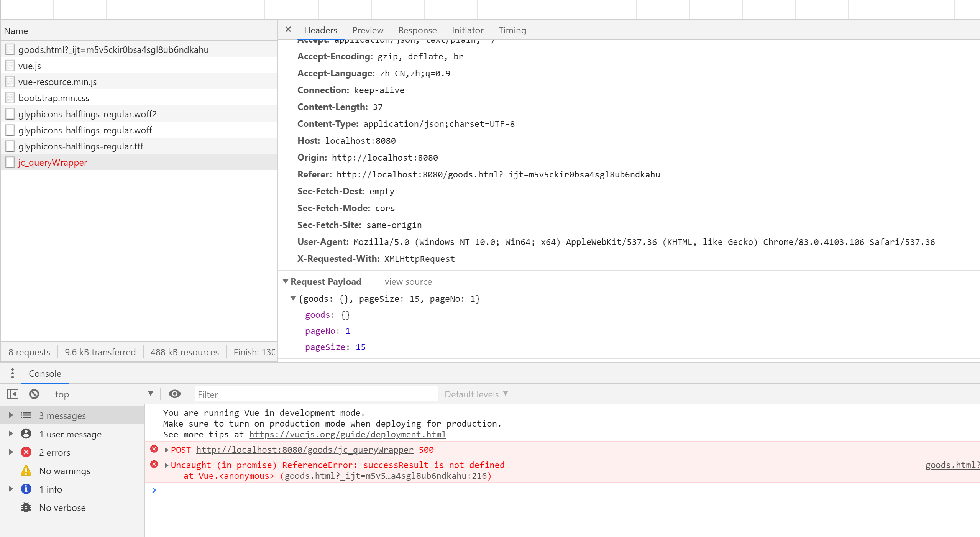Expand the 2 errors group
This screenshot has width=980, height=537.
[11, 452]
